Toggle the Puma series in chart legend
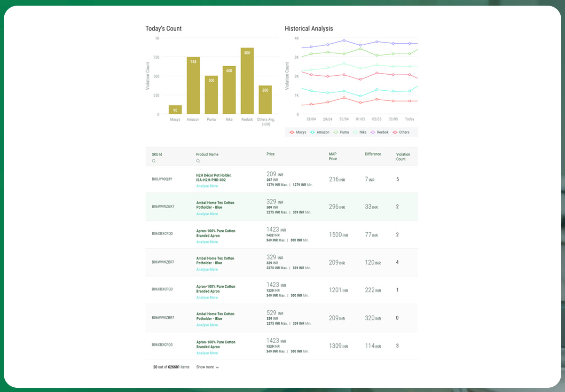 [x=341, y=133]
